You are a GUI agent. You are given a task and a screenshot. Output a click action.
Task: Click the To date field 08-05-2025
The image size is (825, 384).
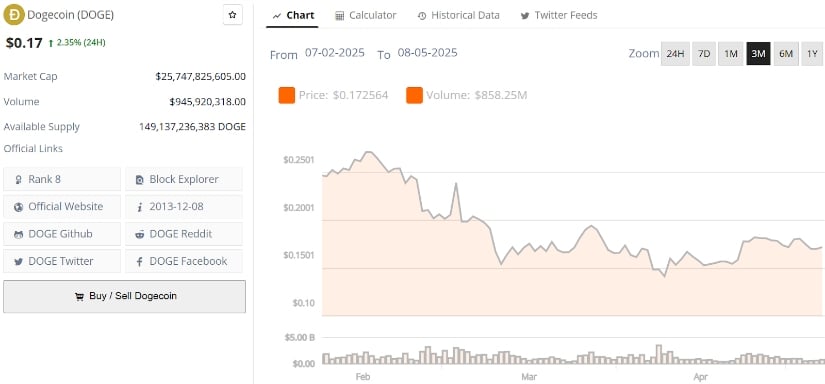427,53
